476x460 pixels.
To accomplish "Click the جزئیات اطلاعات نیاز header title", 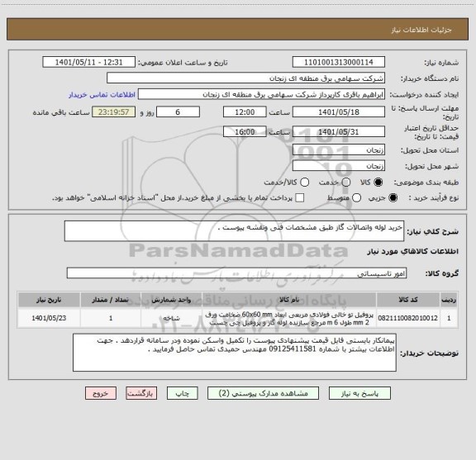I will (x=421, y=30).
